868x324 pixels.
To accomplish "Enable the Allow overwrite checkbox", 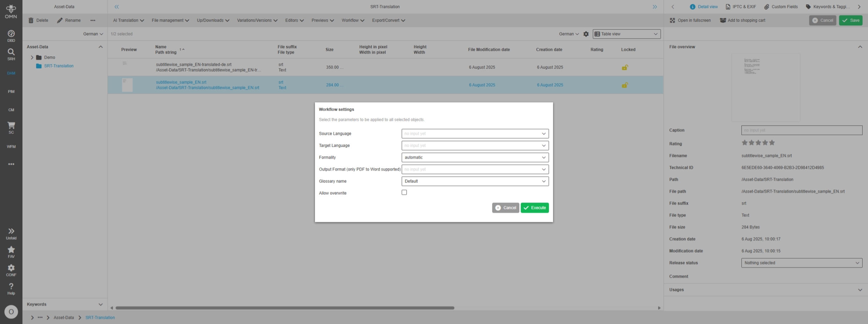I will tap(404, 193).
